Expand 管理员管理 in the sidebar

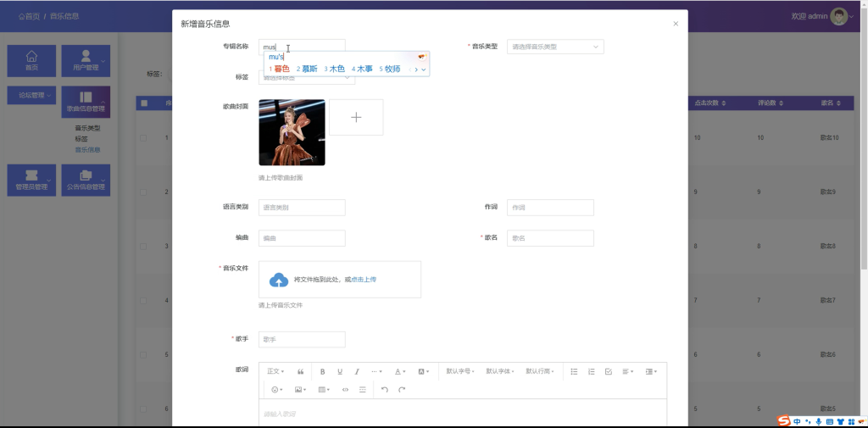pyautogui.click(x=31, y=180)
